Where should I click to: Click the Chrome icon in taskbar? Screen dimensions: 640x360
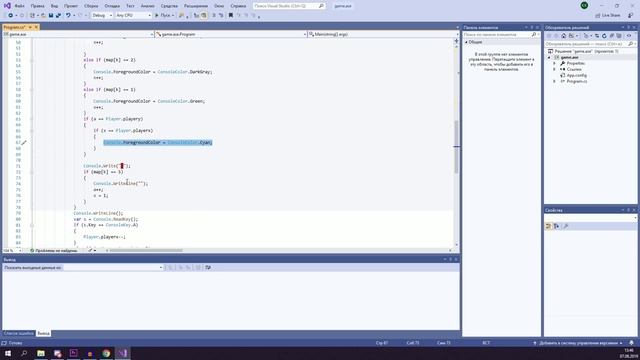pyautogui.click(x=106, y=353)
